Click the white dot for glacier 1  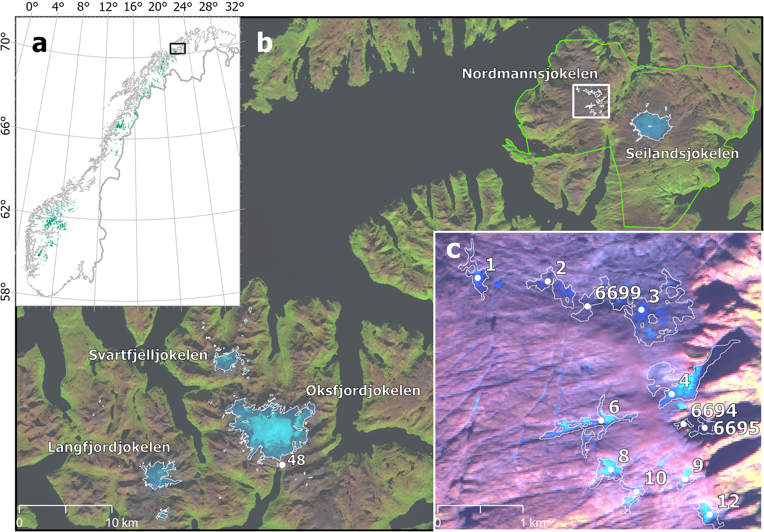click(x=477, y=278)
